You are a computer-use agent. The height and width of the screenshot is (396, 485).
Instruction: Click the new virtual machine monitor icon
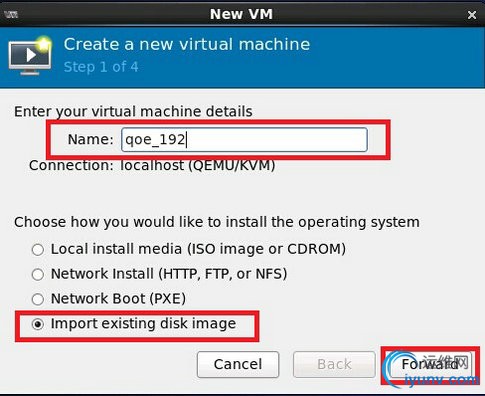click(x=31, y=55)
